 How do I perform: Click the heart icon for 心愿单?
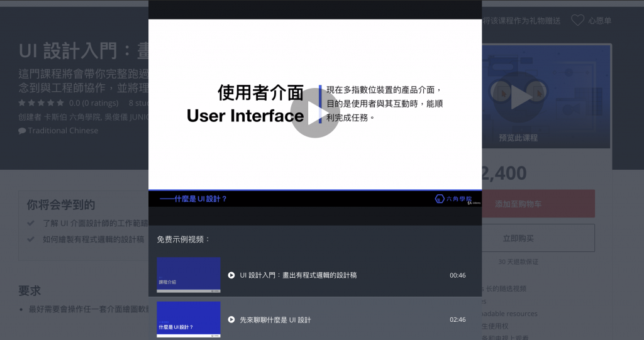577,21
